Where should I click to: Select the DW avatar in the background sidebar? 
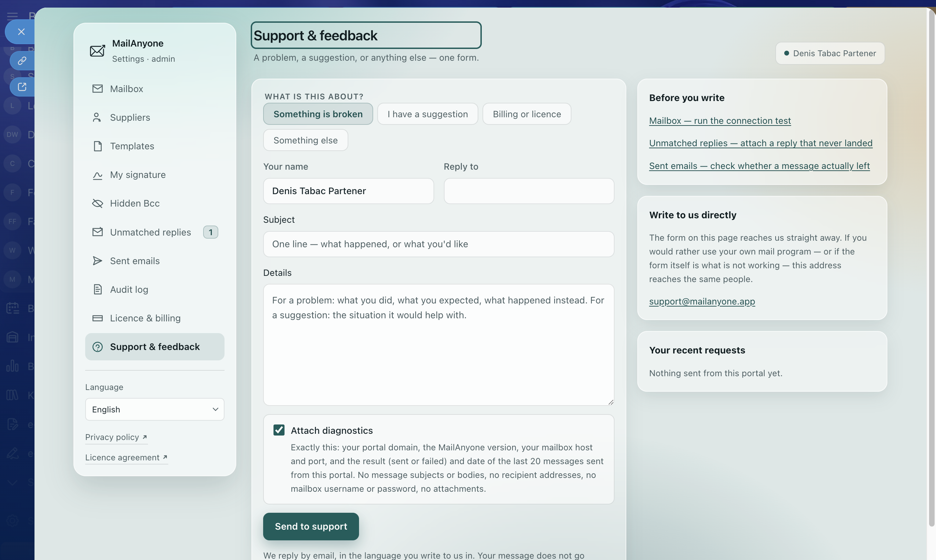tap(12, 134)
